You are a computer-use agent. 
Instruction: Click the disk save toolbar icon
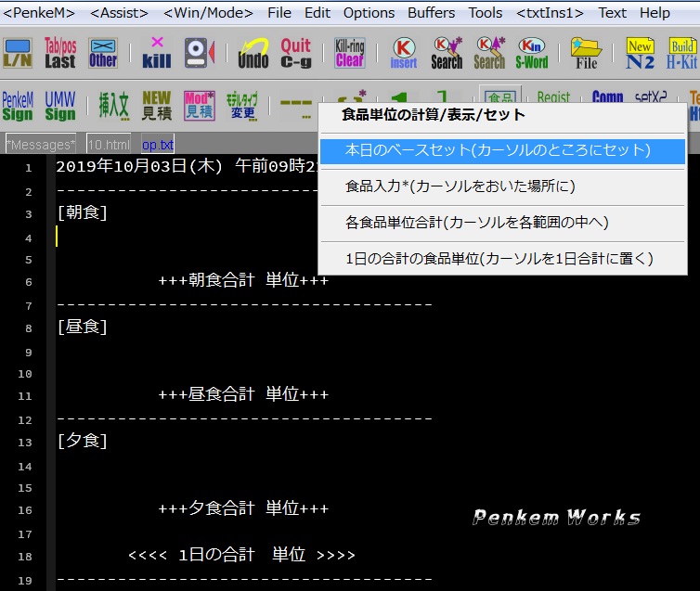point(200,53)
